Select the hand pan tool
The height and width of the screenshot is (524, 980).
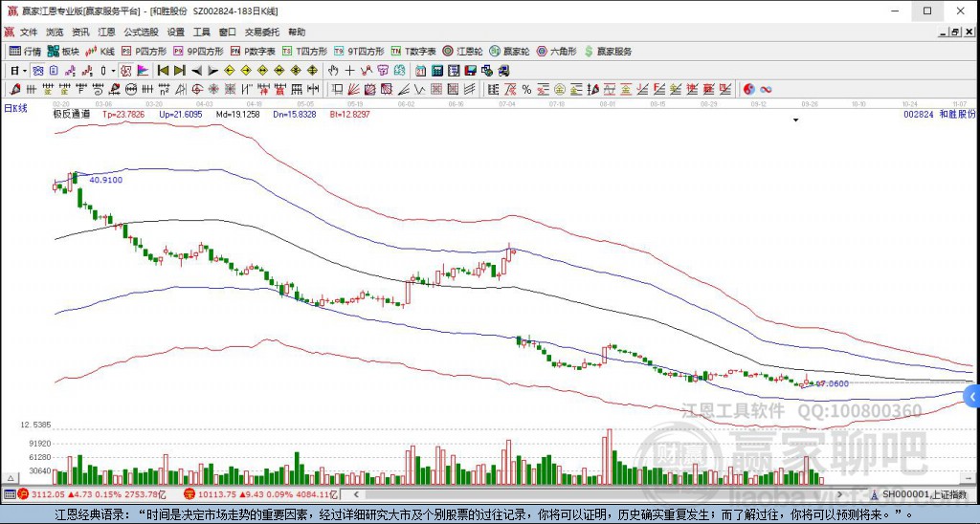(x=333, y=71)
